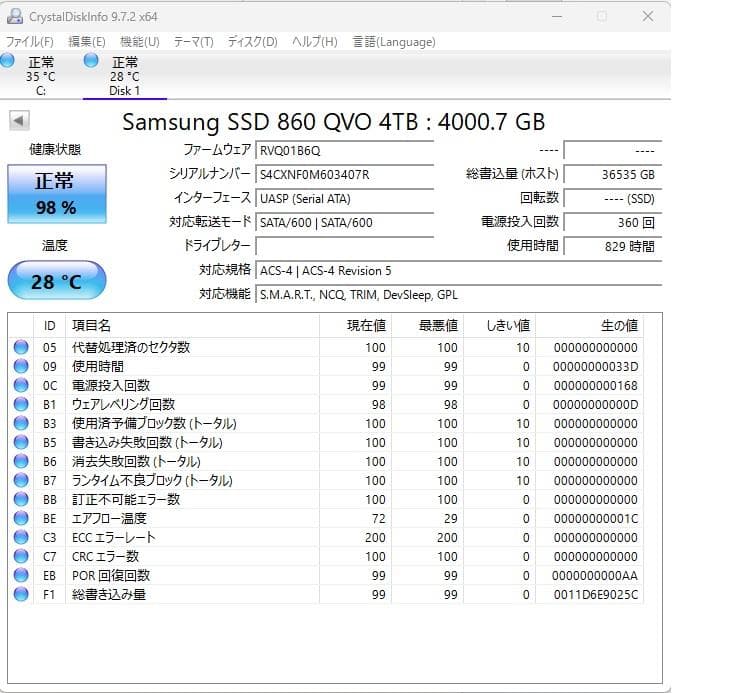
Task: Select the 訂正不可能エラー数 attribute name
Action: (x=125, y=499)
